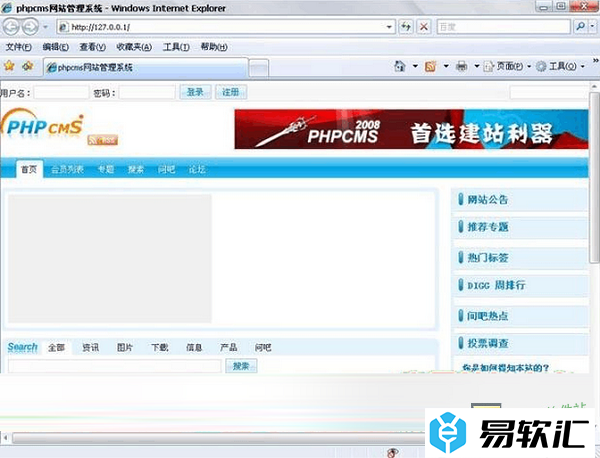Image resolution: width=600 pixels, height=458 pixels.
Task: Open the 专题 navigation link
Action: tap(106, 169)
